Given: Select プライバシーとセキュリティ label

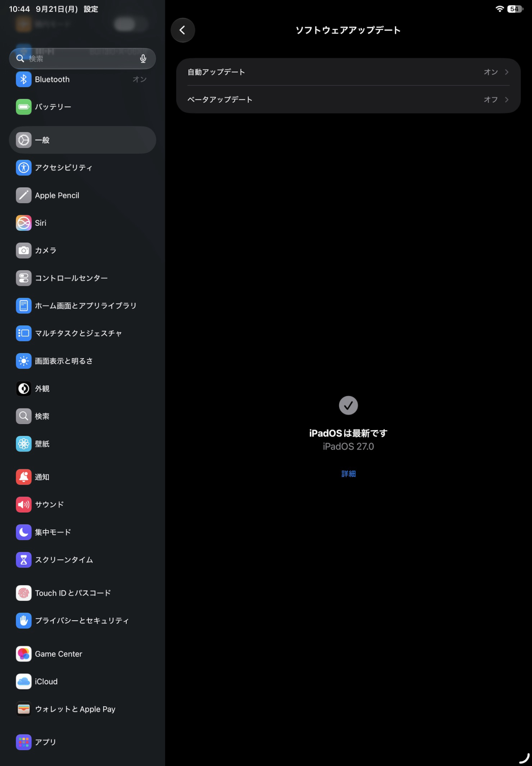Looking at the screenshot, I should 82,620.
